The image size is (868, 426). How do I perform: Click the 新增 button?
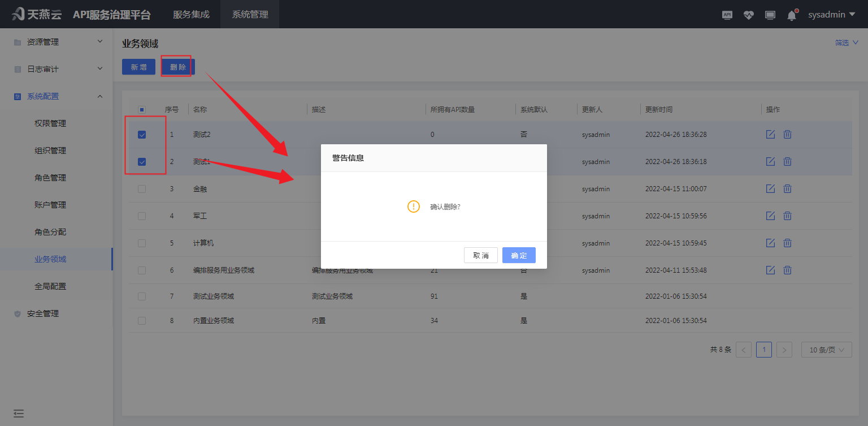coord(138,66)
